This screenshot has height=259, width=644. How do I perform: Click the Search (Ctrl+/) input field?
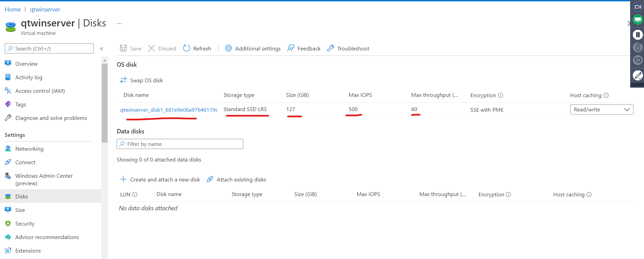point(49,48)
